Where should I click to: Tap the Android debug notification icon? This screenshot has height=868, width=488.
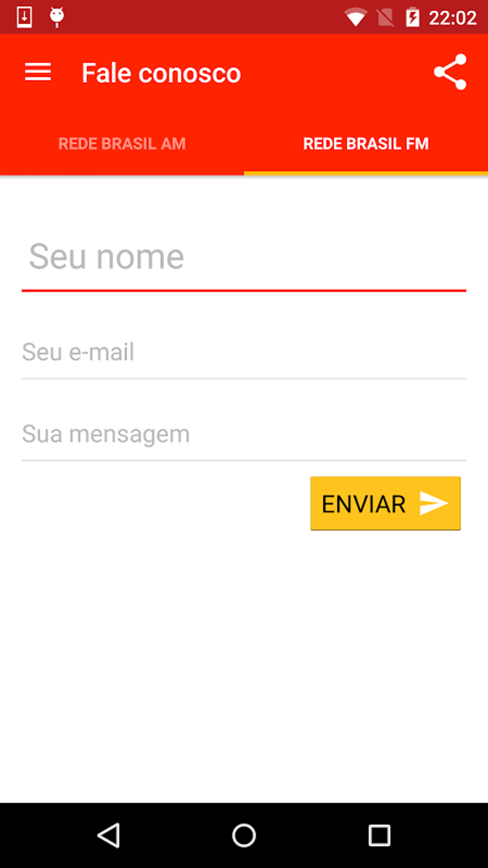(57, 17)
